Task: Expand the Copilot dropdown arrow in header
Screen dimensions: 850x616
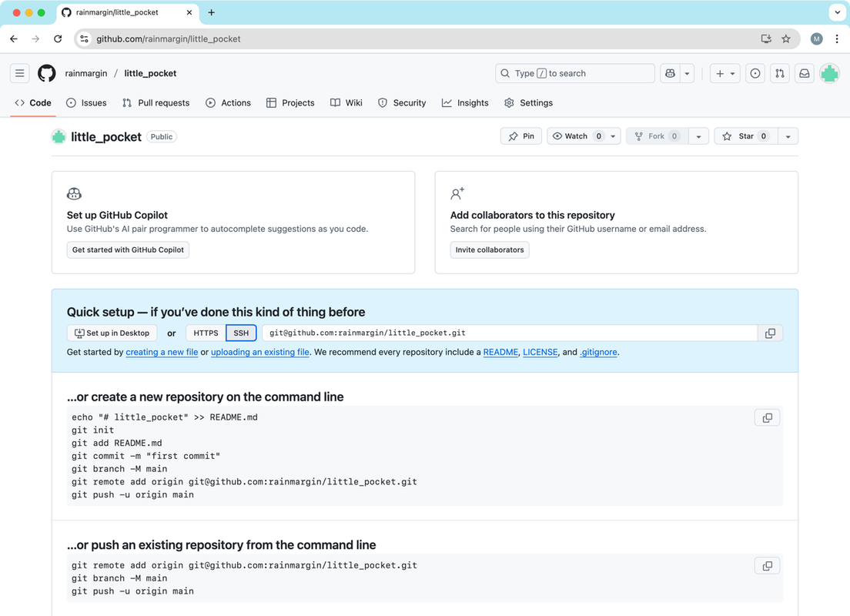Action: 687,73
